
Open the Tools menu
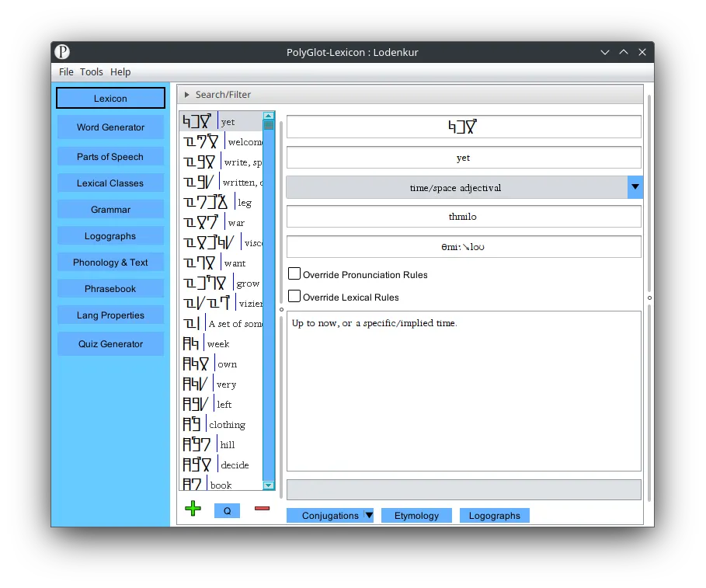coord(91,72)
